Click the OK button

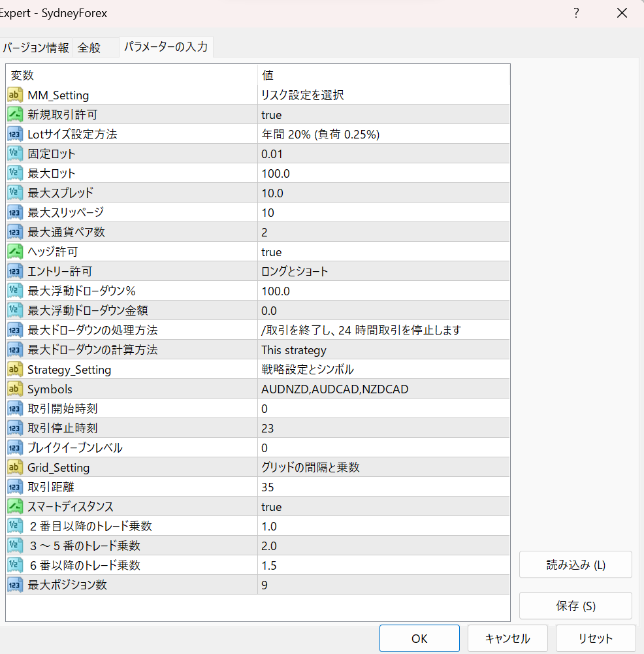point(419,638)
